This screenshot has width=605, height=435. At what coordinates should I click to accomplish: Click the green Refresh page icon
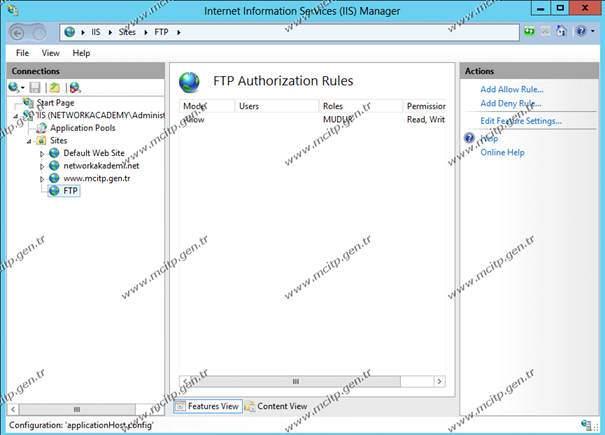click(x=529, y=31)
